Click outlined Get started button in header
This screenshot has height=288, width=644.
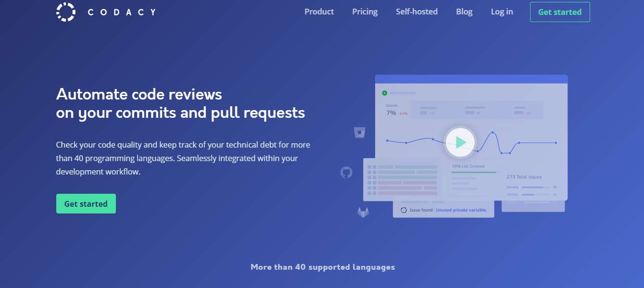coord(560,12)
